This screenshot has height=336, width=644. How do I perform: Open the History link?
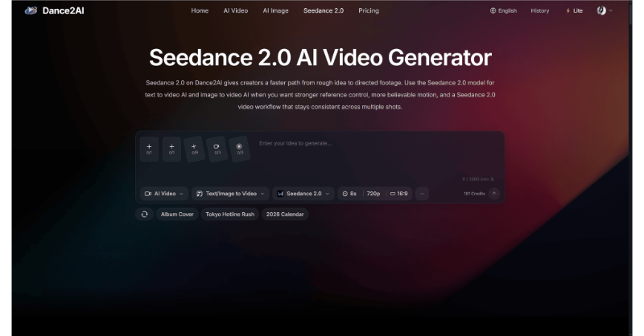point(539,10)
